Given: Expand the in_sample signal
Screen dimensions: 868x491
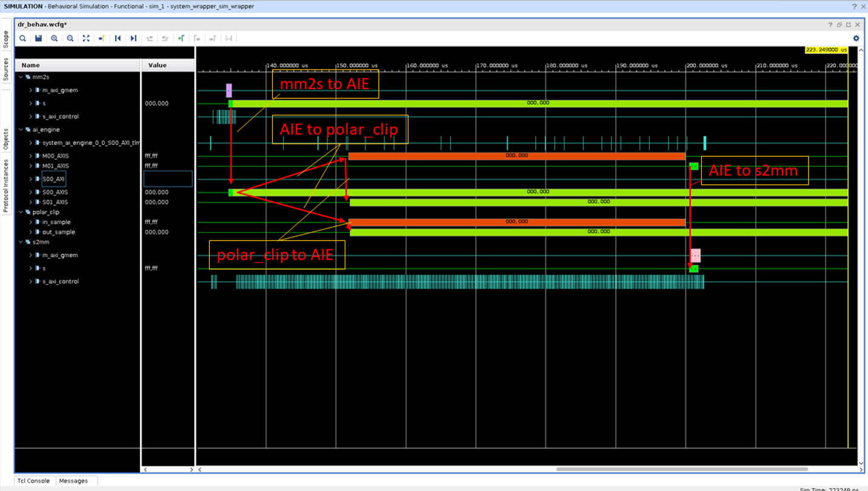Looking at the screenshot, I should (30, 222).
